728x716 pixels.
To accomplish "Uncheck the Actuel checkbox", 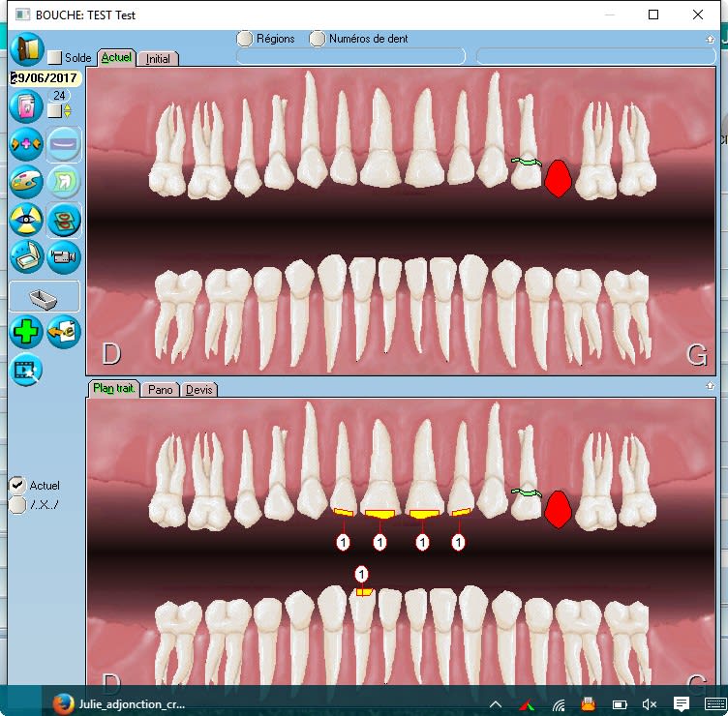I will pos(16,485).
